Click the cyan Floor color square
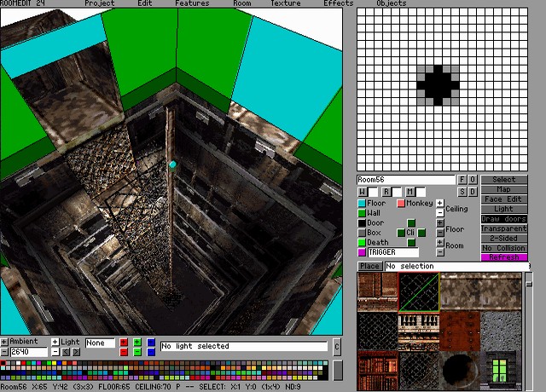Screen dimensions: 546x392 click(362, 204)
